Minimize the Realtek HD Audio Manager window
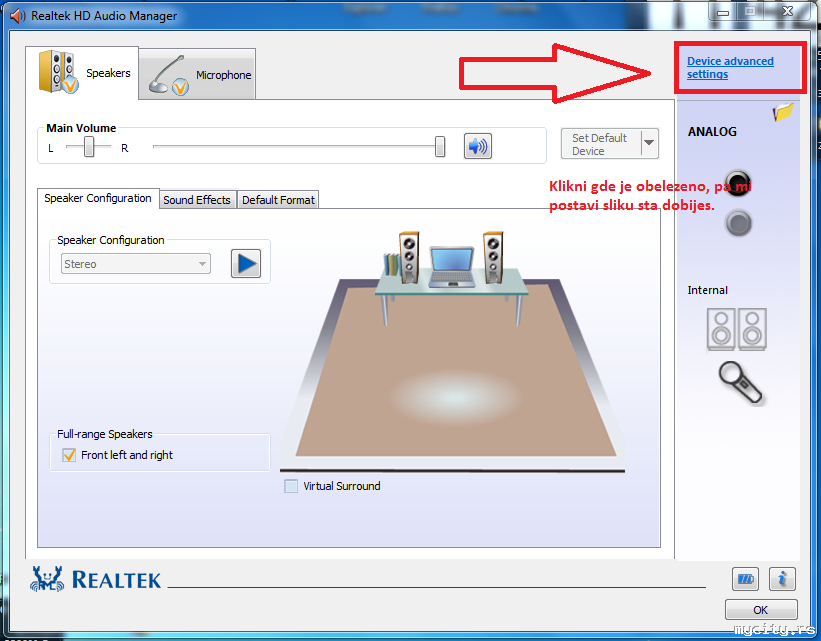The height and width of the screenshot is (641, 821). [x=723, y=12]
